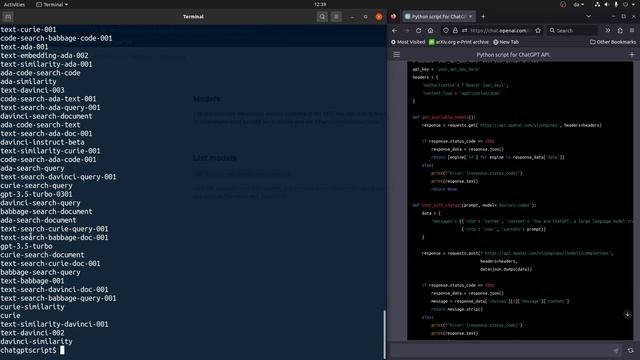This screenshot has height=360, width=640.
Task: Click Firefox forward arrow
Action: tap(407, 31)
